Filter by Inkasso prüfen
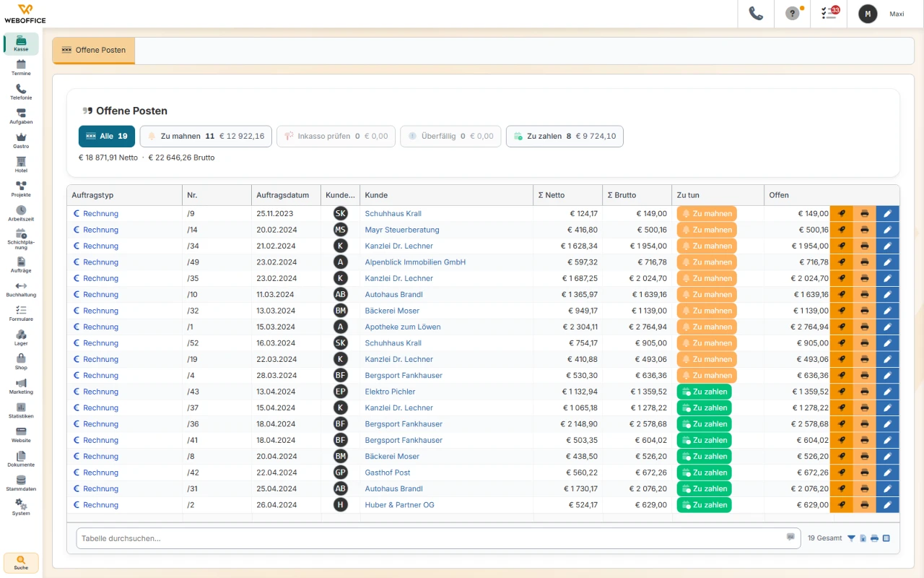 coord(336,137)
